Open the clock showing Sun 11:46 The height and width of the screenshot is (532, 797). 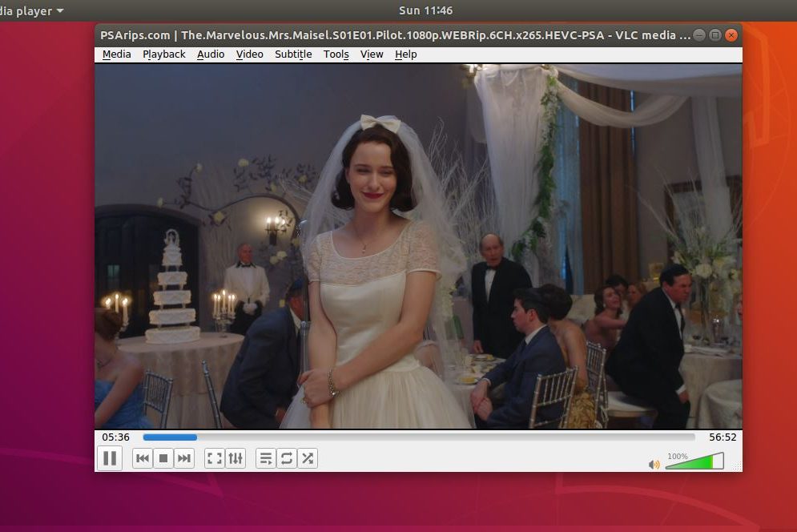coord(425,10)
